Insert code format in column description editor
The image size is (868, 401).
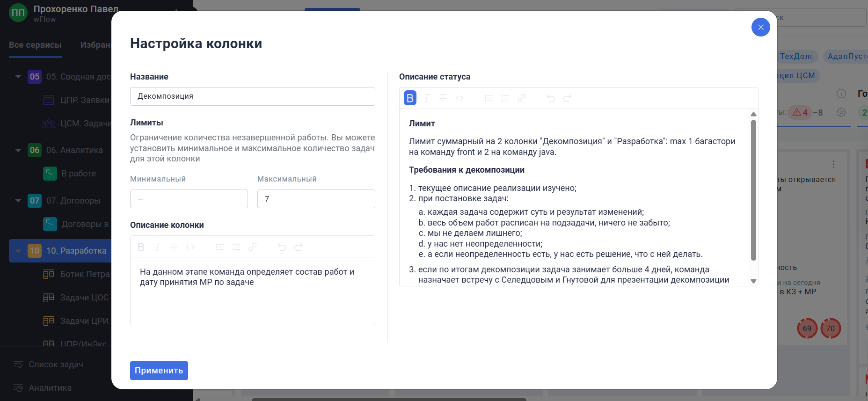pos(190,247)
